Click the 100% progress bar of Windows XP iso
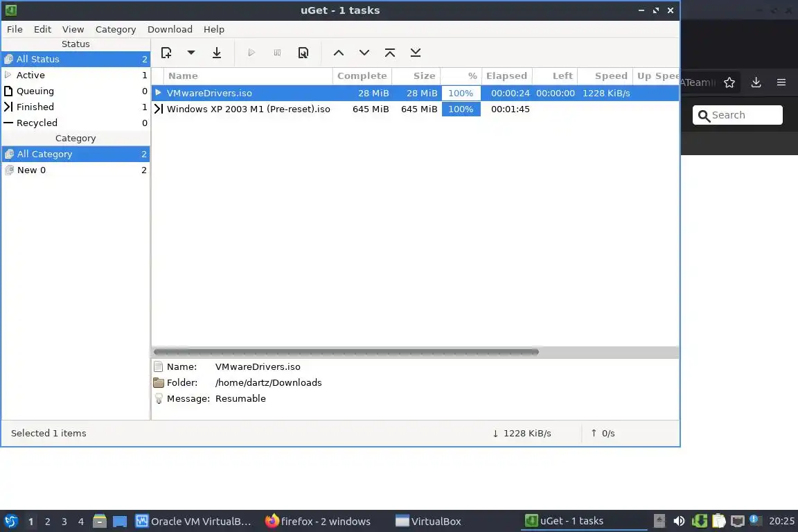Viewport: 798px width, 532px height. pos(461,109)
